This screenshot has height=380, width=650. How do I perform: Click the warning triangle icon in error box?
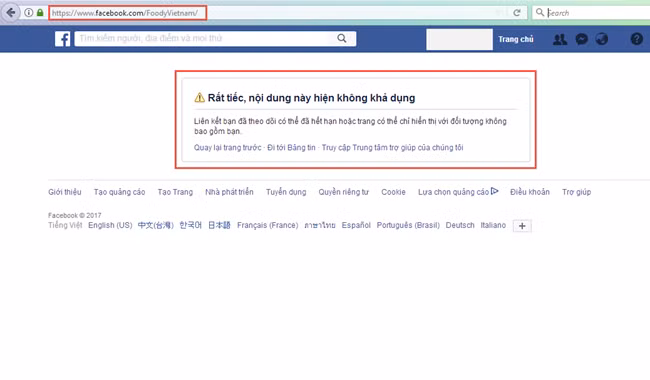[199, 98]
